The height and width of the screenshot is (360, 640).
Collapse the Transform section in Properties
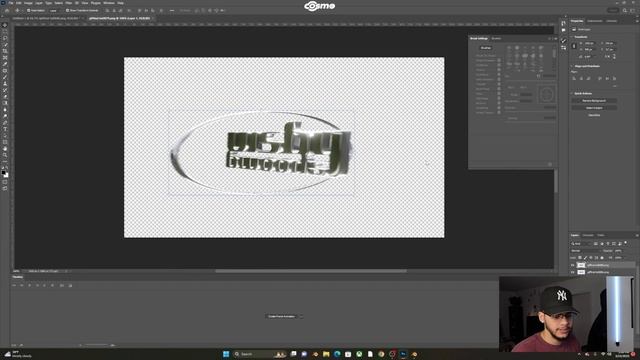tap(571, 37)
